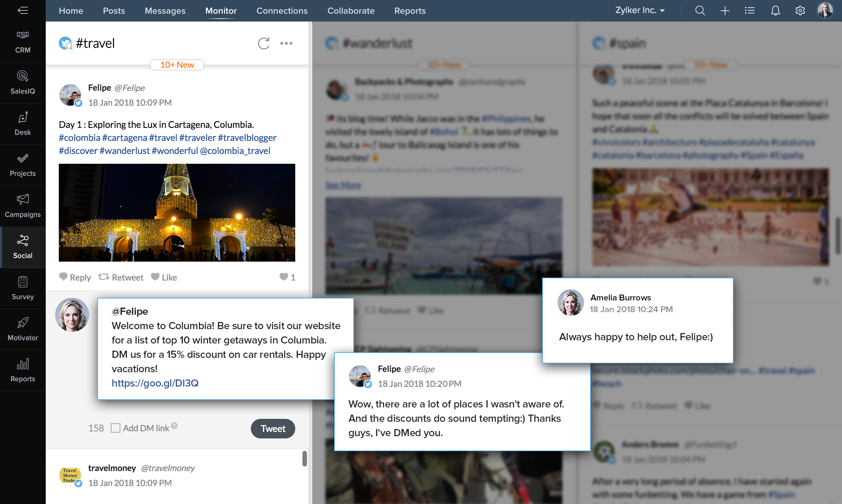This screenshot has width=842, height=504.
Task: Open notifications bell
Action: (775, 10)
